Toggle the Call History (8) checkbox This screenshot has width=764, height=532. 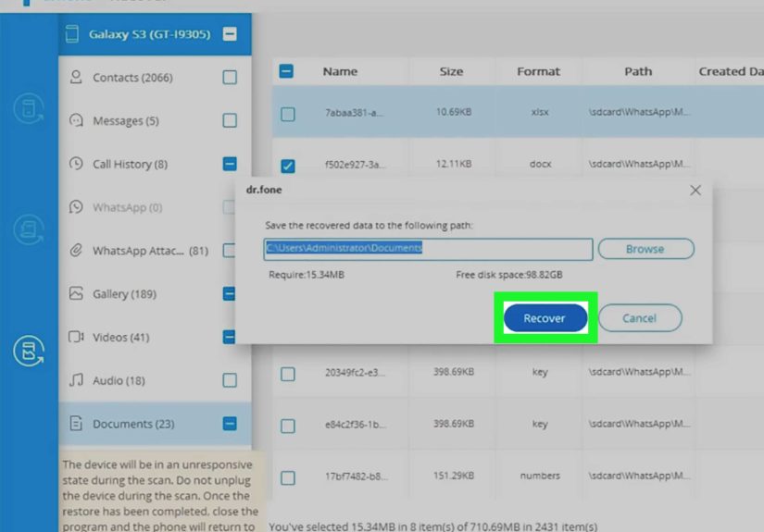[x=230, y=164]
